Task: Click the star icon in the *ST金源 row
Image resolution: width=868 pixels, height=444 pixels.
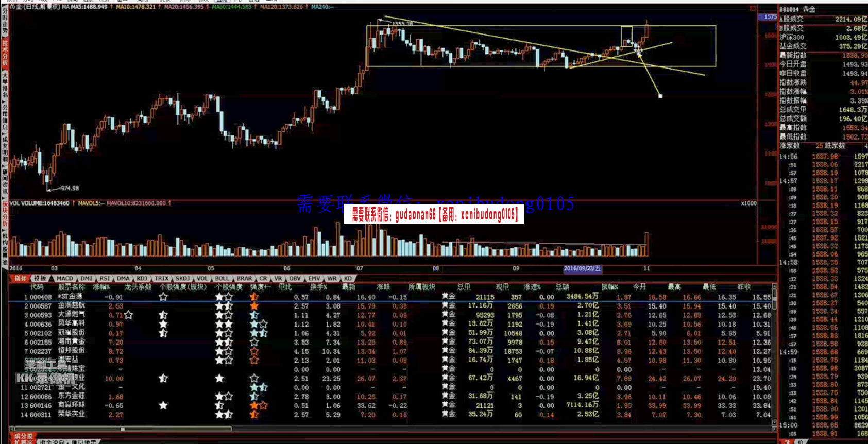Action: pyautogui.click(x=163, y=297)
